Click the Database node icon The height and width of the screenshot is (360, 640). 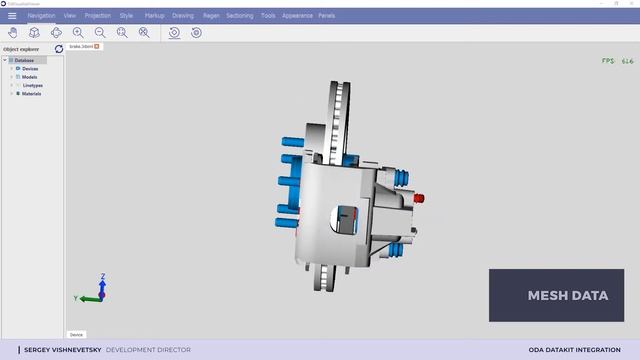pyautogui.click(x=11, y=60)
